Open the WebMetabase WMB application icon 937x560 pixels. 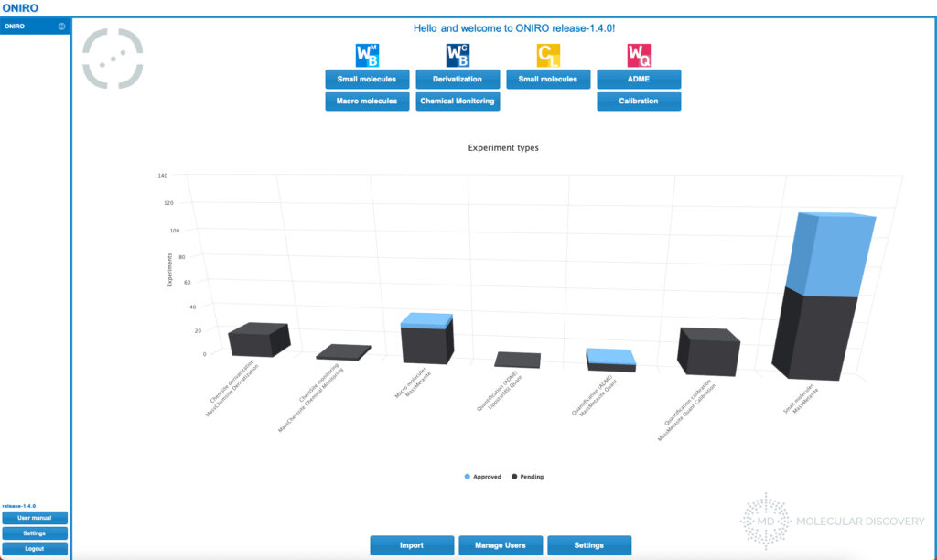[x=365, y=55]
